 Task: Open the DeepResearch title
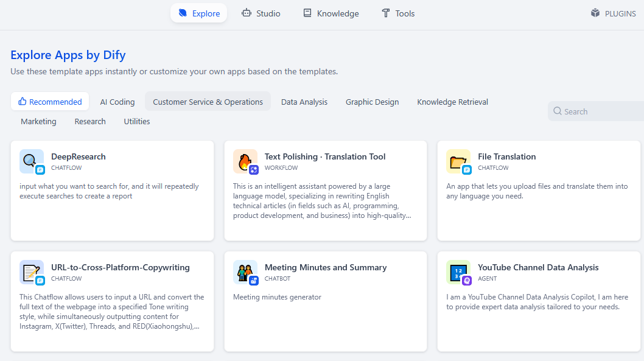click(79, 156)
